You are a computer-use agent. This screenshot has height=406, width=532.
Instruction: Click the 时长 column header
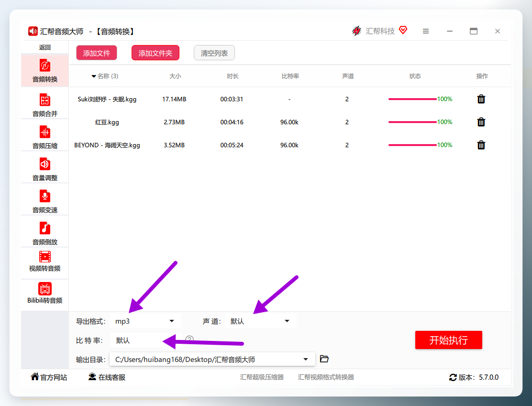[233, 76]
